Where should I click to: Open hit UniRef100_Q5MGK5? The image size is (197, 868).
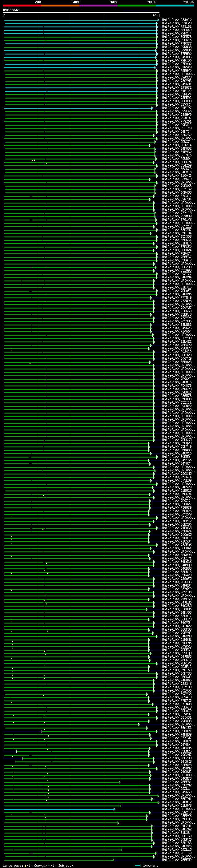[177, 440]
